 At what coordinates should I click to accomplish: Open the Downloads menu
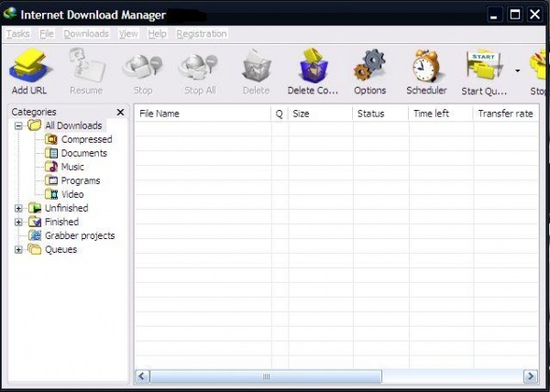coord(86,34)
